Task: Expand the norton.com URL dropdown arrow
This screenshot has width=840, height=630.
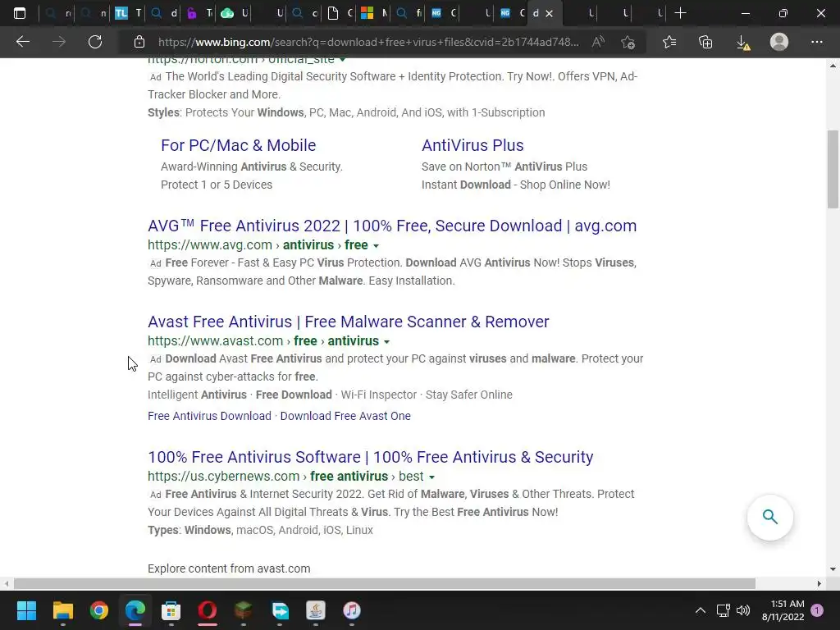Action: (x=343, y=60)
